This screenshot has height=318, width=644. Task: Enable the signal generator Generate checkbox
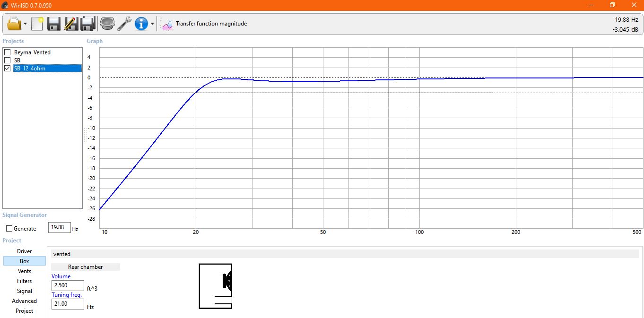click(9, 229)
